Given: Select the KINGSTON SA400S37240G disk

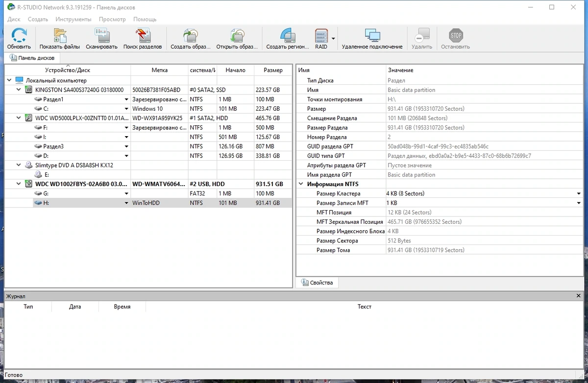Looking at the screenshot, I should click(x=79, y=90).
